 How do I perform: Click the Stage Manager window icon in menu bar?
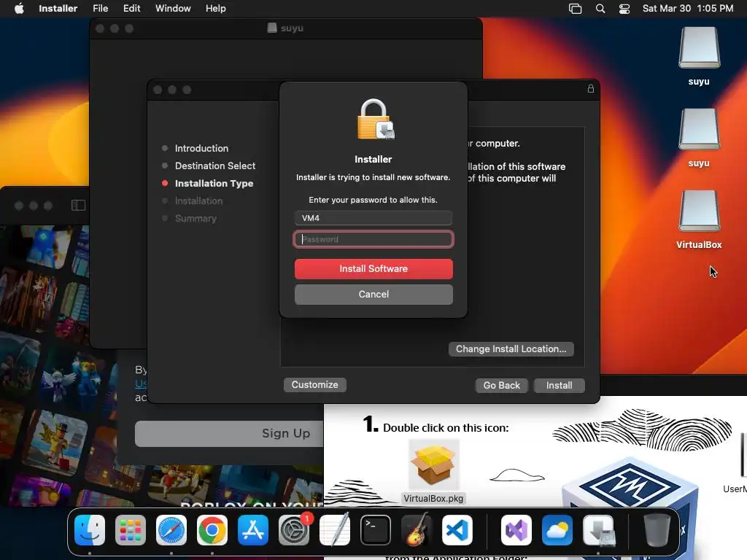(x=575, y=9)
